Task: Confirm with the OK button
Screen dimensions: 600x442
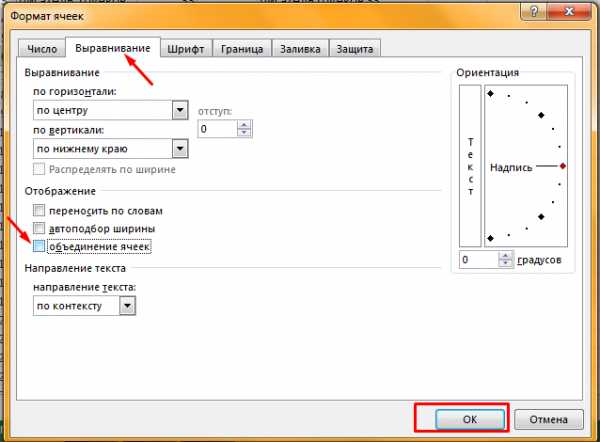Action: point(470,419)
